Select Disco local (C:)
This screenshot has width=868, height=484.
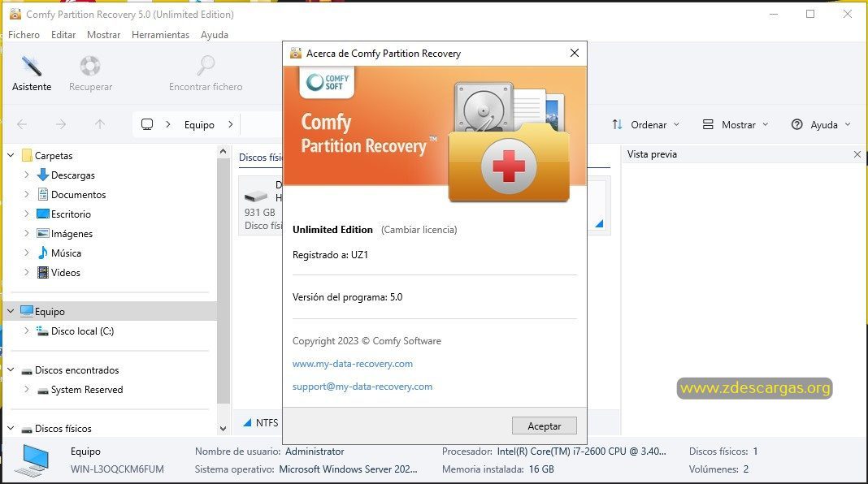pyautogui.click(x=82, y=331)
